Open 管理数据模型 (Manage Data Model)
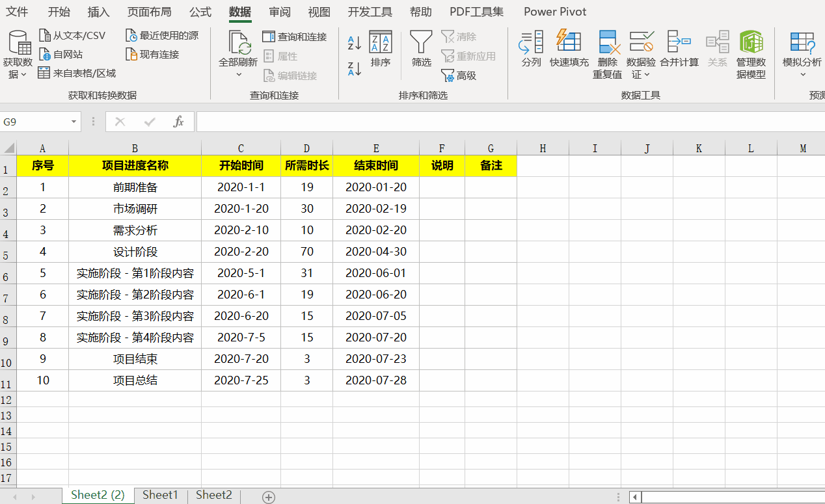Screen dimensions: 825x504 coord(752,52)
